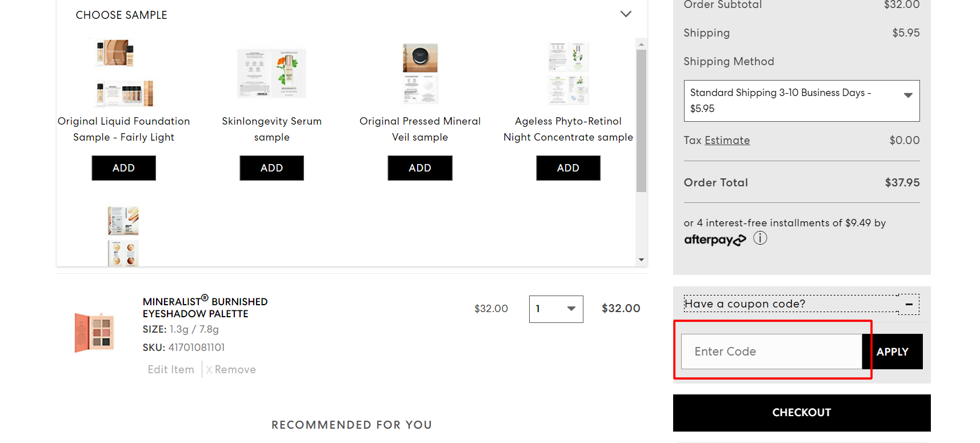
Task: Open the Mineralist Burnished Eyeshadow Palette title
Action: click(x=205, y=307)
